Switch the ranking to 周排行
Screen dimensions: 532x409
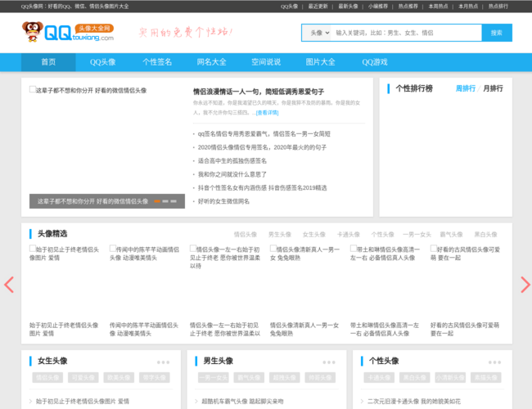pyautogui.click(x=465, y=88)
